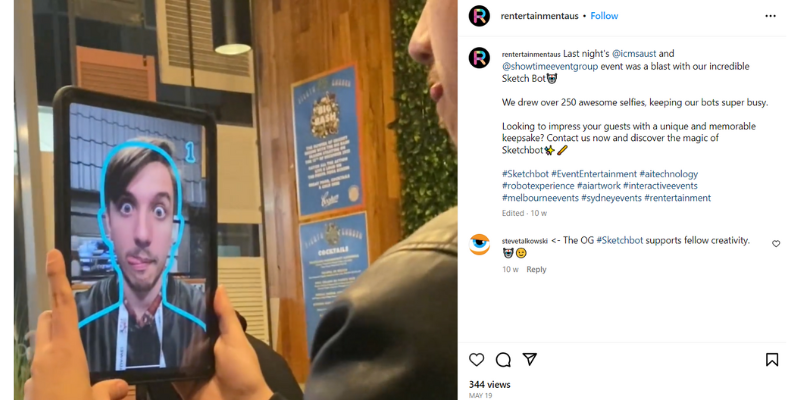Follow the rentertainmentaus account
The image size is (800, 400).
pyautogui.click(x=604, y=16)
